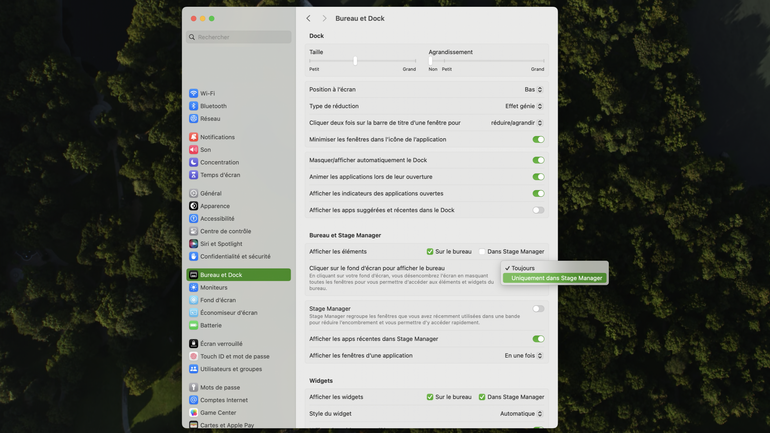Toggle Stage Manager switch on
Viewport: 770px width, 433px height.
(x=538, y=309)
